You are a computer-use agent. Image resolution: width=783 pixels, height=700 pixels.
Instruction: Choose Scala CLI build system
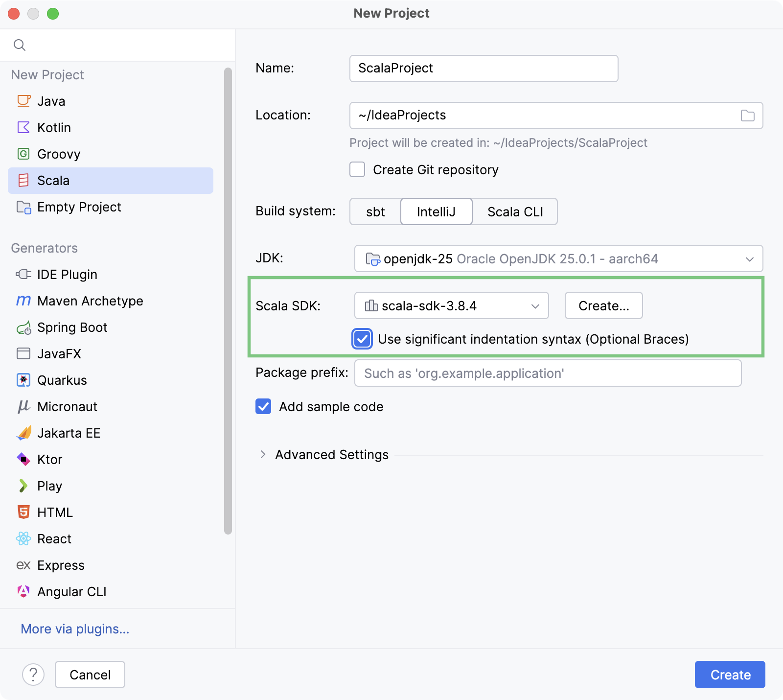(x=515, y=211)
